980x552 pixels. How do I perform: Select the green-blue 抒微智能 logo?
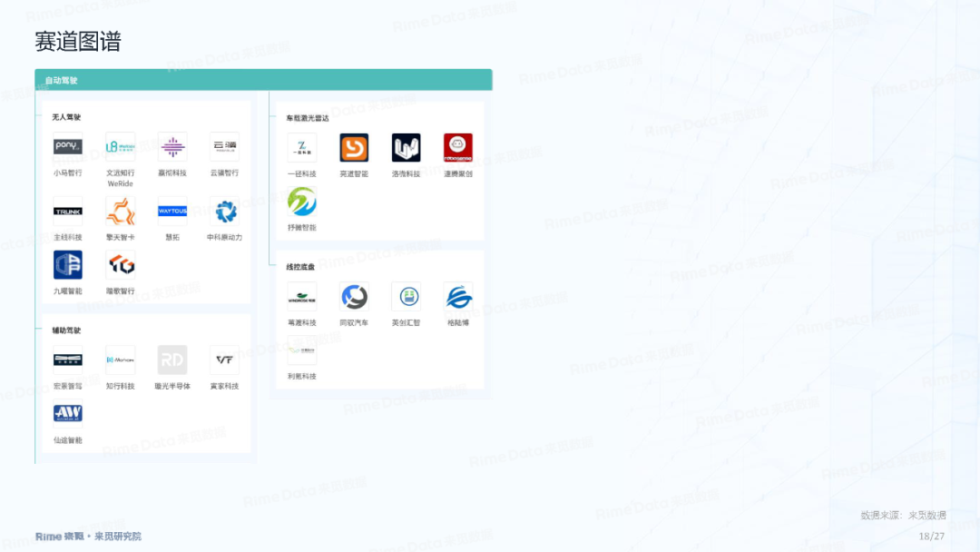click(x=301, y=201)
